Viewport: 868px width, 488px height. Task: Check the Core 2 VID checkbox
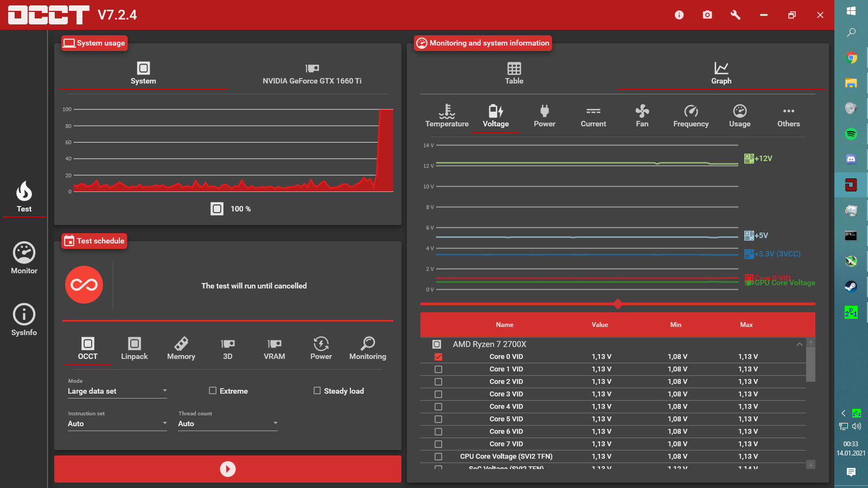click(438, 382)
